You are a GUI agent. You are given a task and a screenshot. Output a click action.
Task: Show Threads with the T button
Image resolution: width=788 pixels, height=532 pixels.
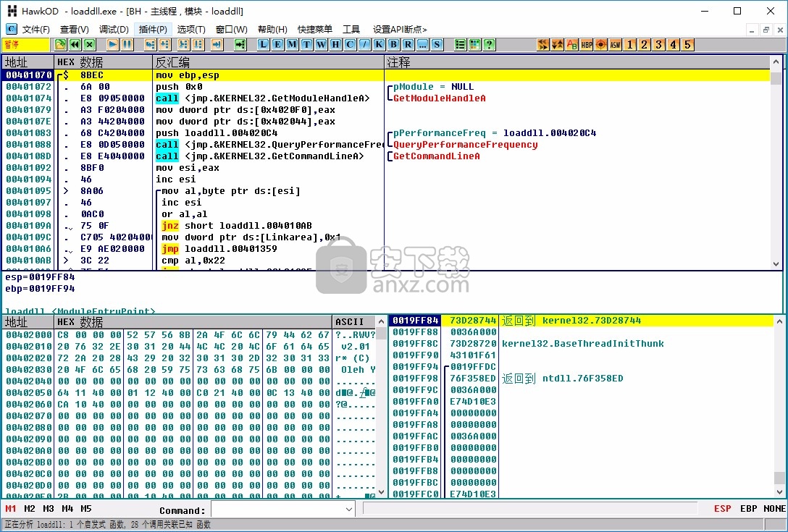click(x=306, y=45)
